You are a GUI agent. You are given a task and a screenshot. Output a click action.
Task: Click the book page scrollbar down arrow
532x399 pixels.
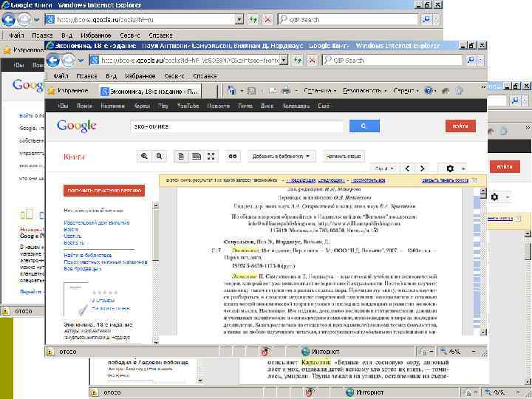(483, 332)
